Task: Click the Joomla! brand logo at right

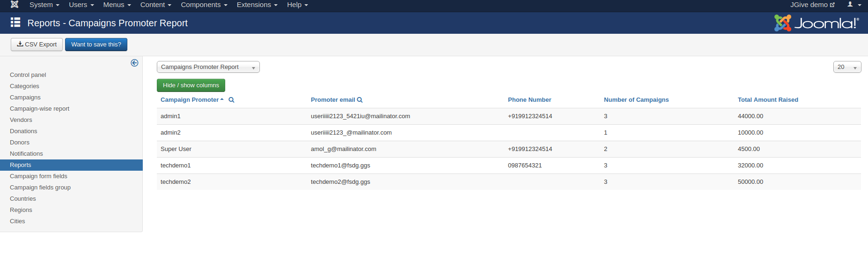Action: [817, 23]
